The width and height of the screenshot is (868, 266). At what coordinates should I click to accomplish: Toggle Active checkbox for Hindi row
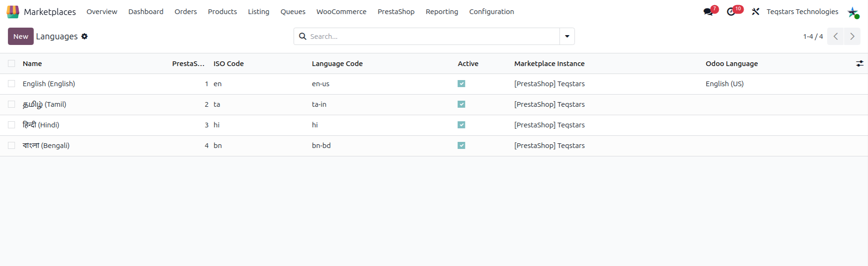(x=462, y=125)
